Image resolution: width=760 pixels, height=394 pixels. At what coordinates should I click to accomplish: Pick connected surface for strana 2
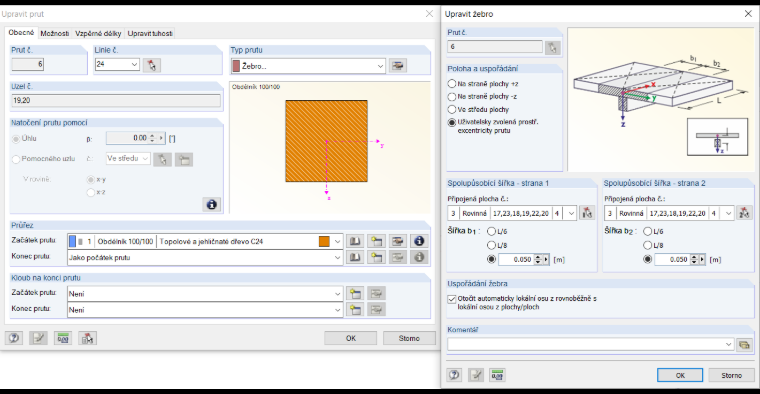coord(744,213)
